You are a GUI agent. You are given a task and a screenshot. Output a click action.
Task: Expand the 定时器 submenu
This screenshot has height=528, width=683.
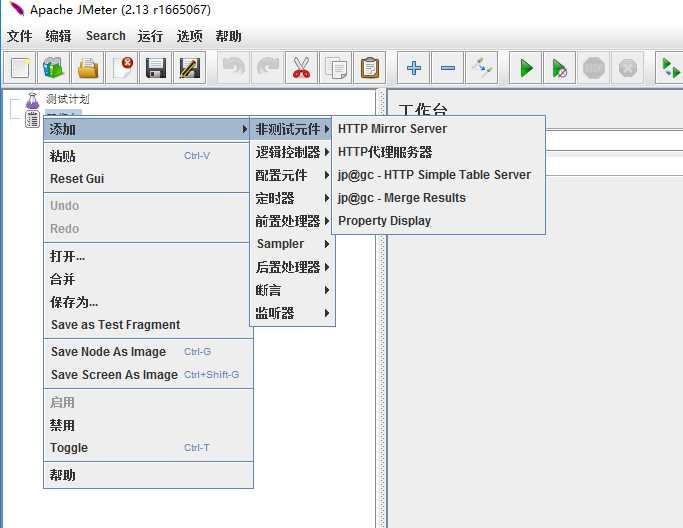pos(292,198)
